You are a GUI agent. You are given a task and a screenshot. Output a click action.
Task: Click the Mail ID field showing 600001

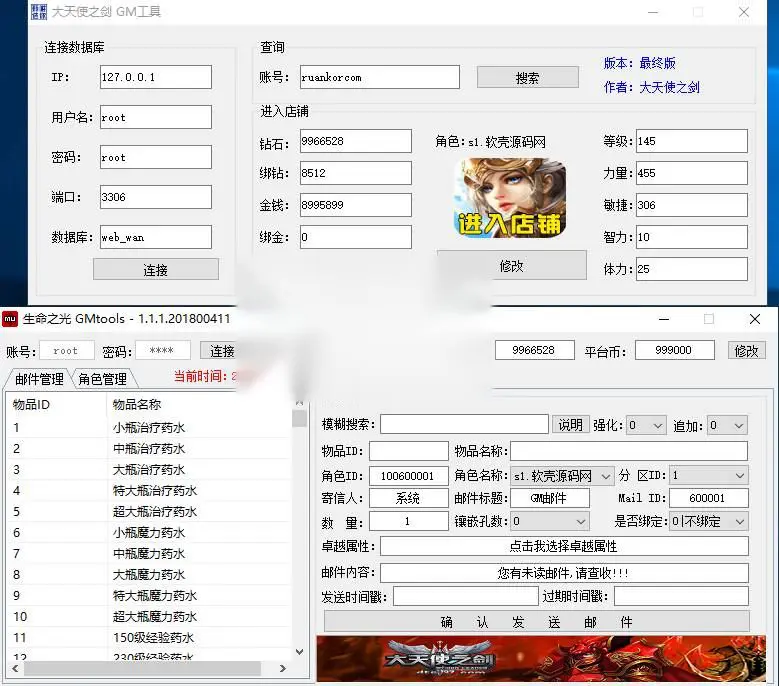click(708, 498)
